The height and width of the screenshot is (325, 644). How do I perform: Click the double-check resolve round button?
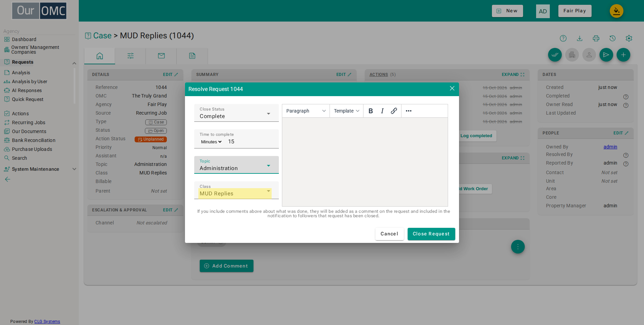[555, 55]
